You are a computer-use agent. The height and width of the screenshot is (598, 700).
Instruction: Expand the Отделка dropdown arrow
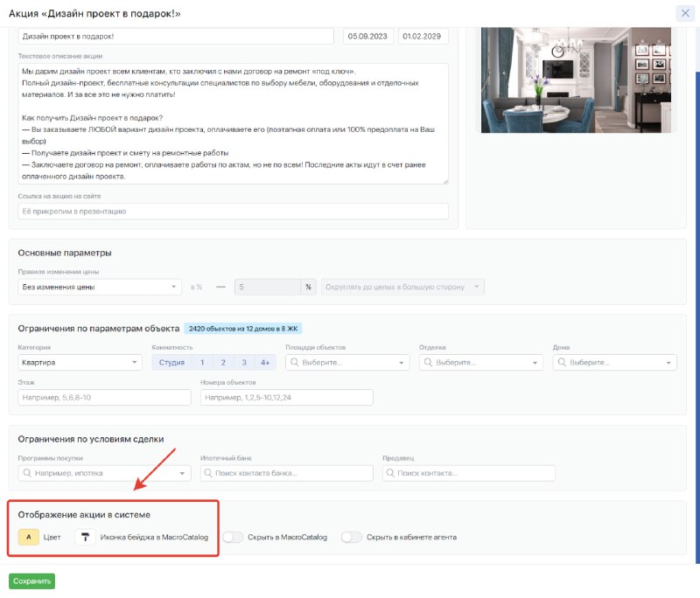[535, 363]
